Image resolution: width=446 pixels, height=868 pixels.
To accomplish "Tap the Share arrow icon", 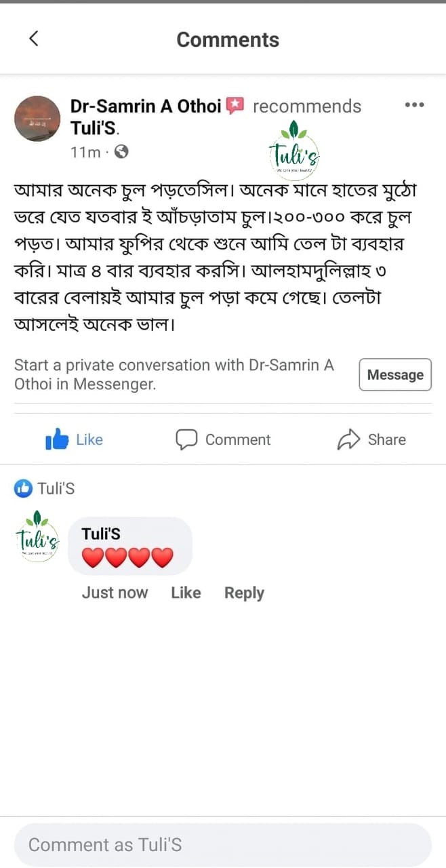I will (348, 439).
